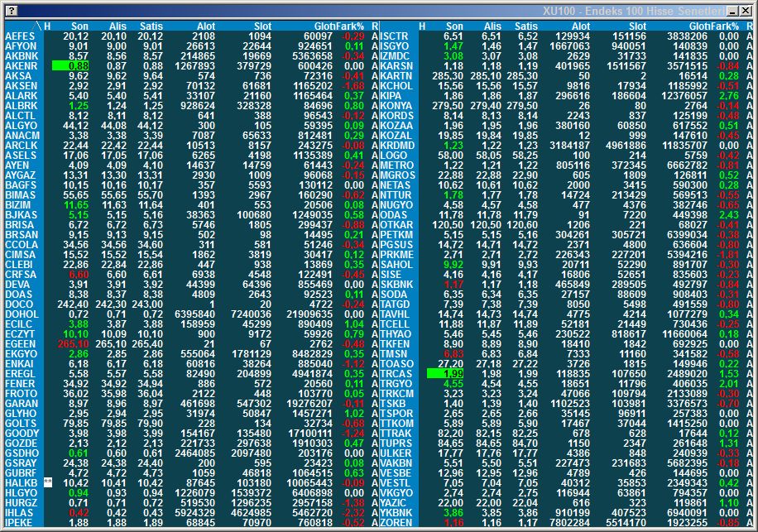Image resolution: width=758 pixels, height=532 pixels.
Task: Click Alot column header above ISCTR rows
Action: [581, 26]
